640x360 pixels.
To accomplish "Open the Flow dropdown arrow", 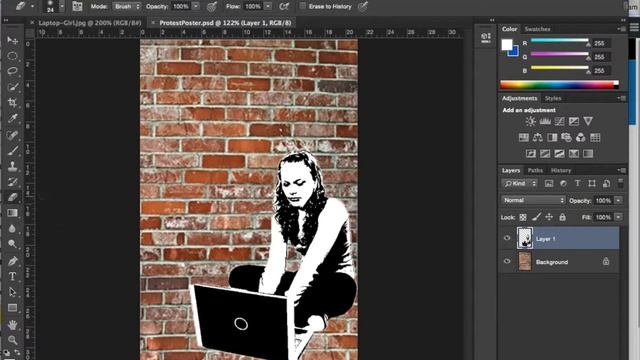I will (268, 7).
